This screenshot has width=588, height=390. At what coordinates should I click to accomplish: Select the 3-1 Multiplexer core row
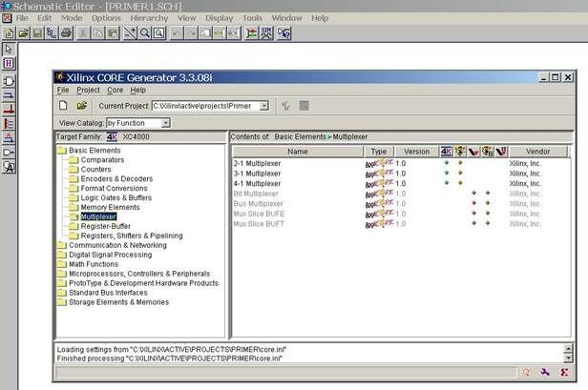click(x=401, y=174)
